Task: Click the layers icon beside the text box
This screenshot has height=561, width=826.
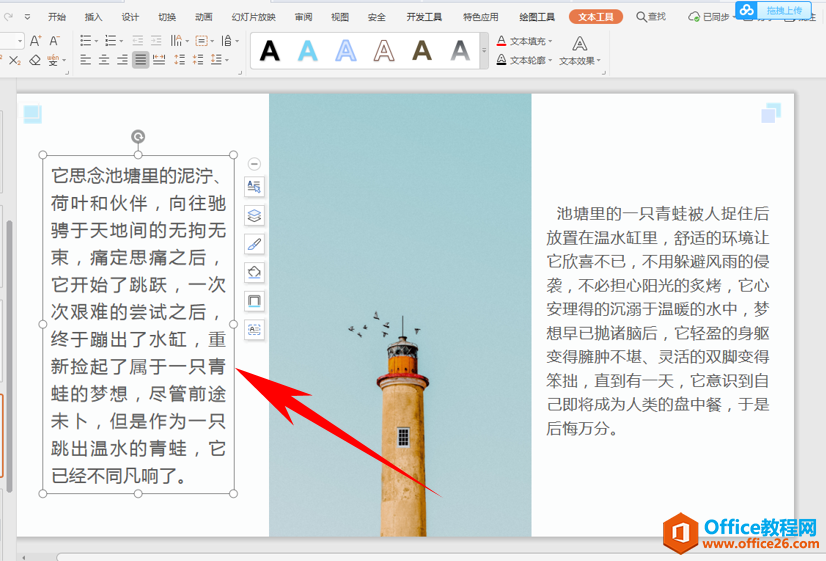Action: click(x=254, y=215)
